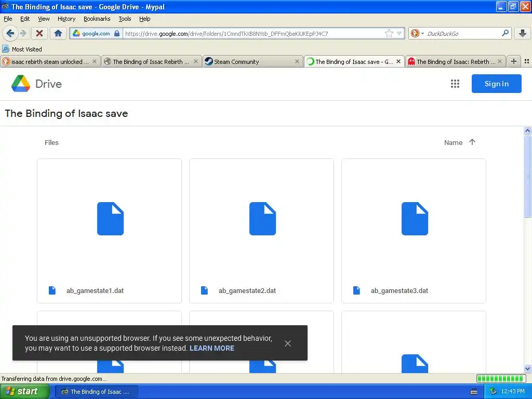Close the Steam Community tab
Image resolution: width=532 pixels, height=399 pixels.
click(297, 61)
